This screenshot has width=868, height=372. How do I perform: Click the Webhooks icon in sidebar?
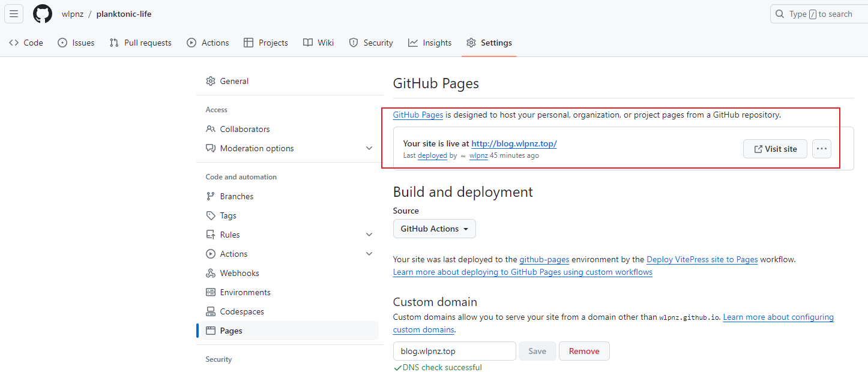click(211, 273)
